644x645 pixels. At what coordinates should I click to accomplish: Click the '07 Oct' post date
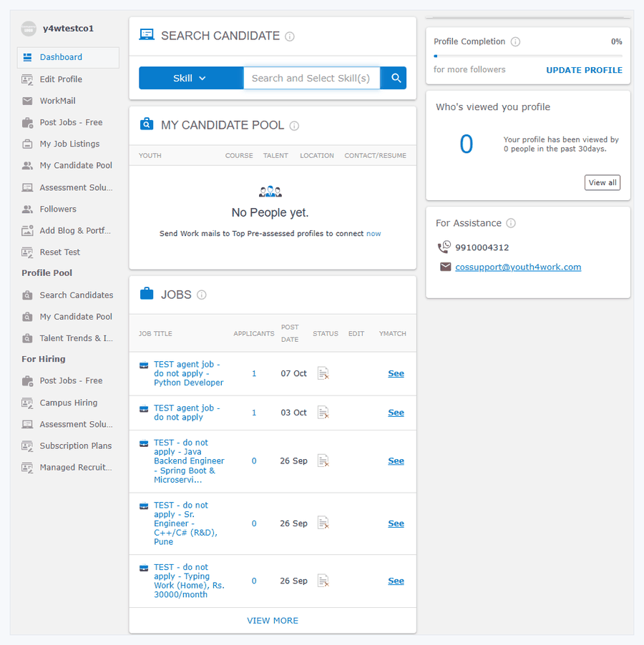click(294, 373)
